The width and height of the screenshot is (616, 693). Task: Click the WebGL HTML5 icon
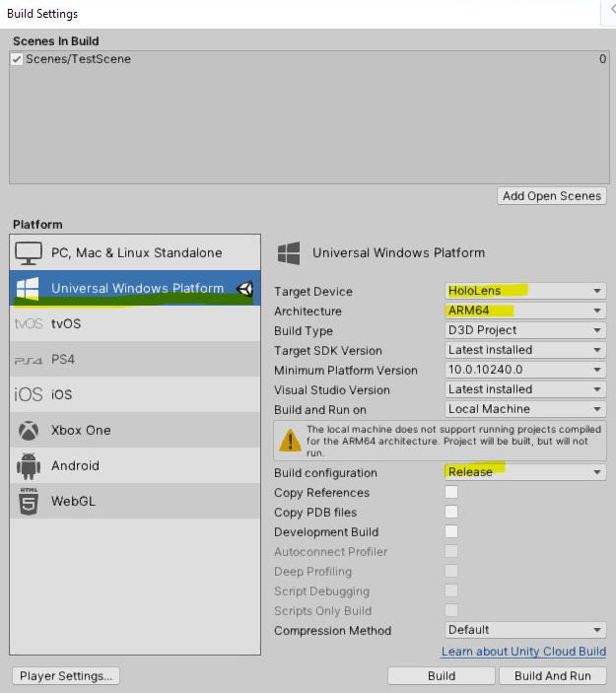(x=29, y=501)
